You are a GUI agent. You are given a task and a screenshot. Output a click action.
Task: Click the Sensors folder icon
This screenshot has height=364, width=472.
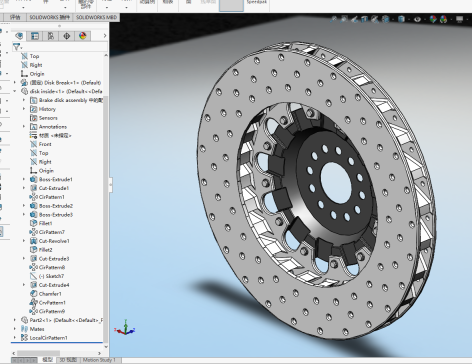click(x=33, y=118)
